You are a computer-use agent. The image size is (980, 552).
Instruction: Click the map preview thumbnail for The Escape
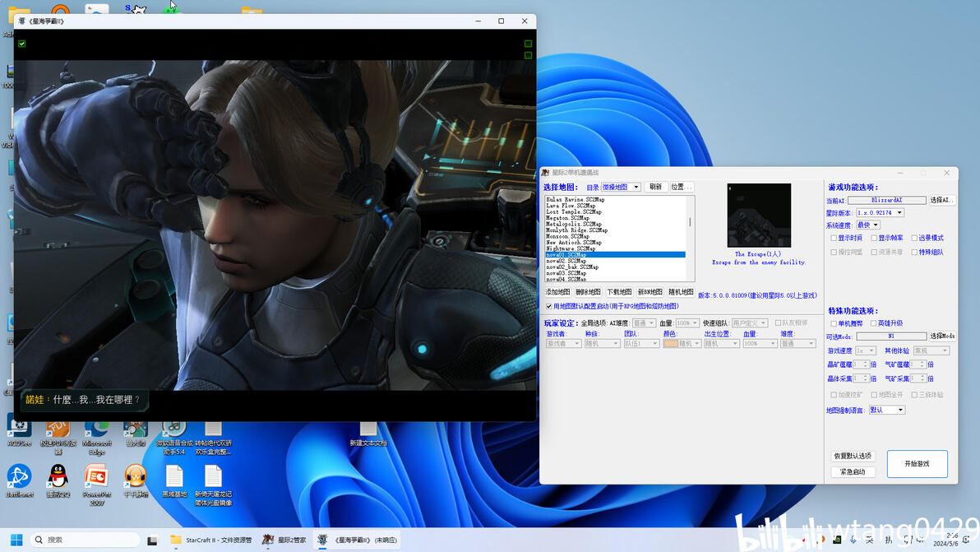(x=759, y=216)
